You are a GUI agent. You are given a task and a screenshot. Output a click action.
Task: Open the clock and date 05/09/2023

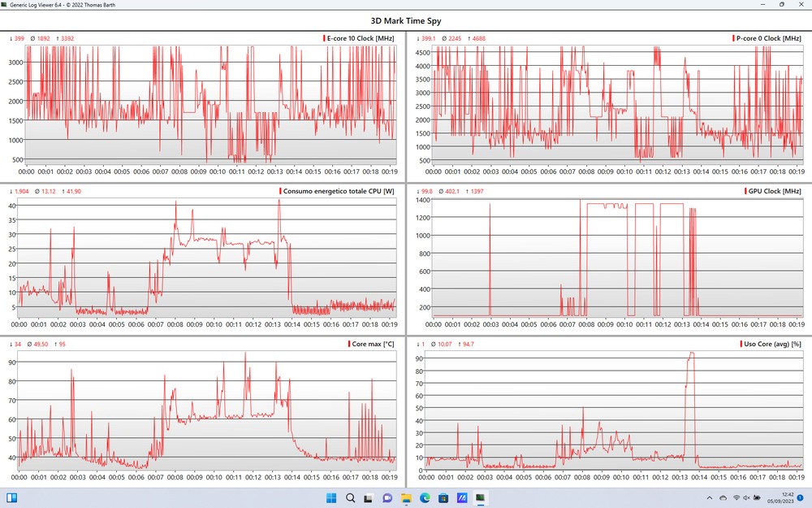point(780,498)
